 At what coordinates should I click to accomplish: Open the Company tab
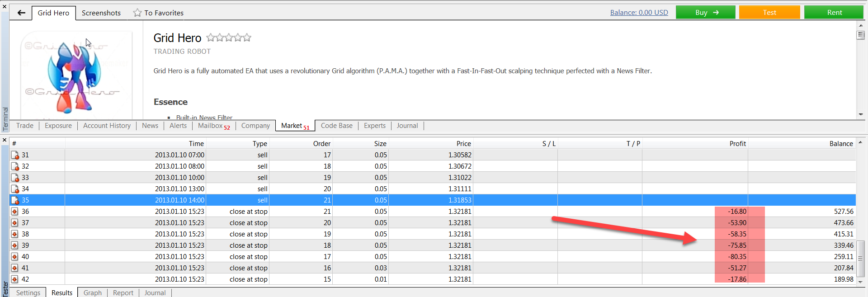[x=255, y=126]
